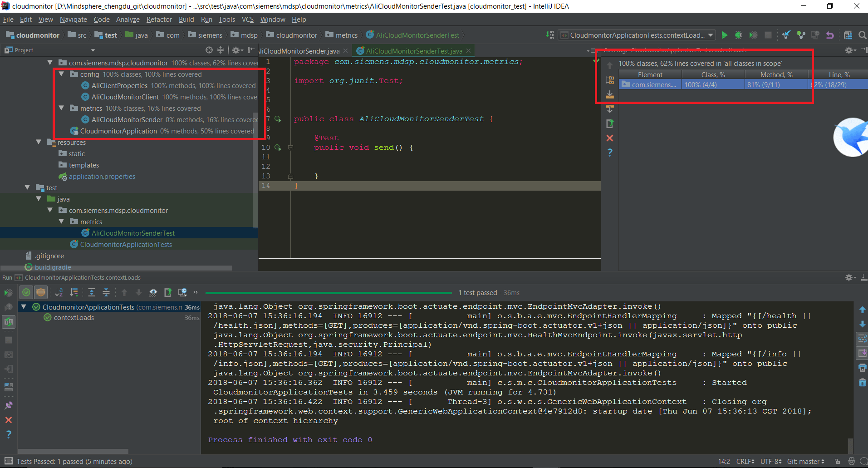Select the com.siemens row in coverage table
This screenshot has height=468, width=868.
(650, 84)
